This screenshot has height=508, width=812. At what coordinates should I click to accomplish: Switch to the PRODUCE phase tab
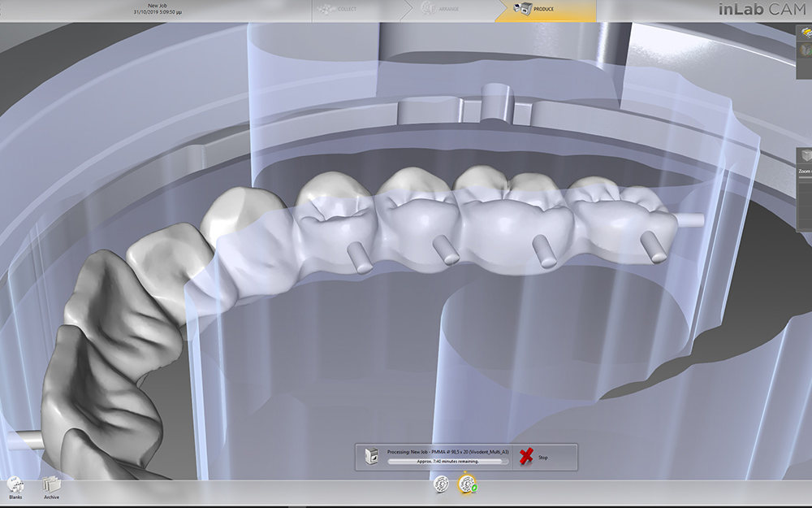[x=546, y=9]
